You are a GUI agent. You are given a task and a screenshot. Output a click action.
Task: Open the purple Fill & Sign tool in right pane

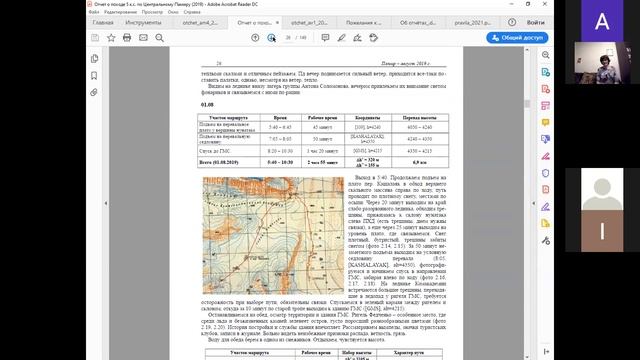(546, 207)
